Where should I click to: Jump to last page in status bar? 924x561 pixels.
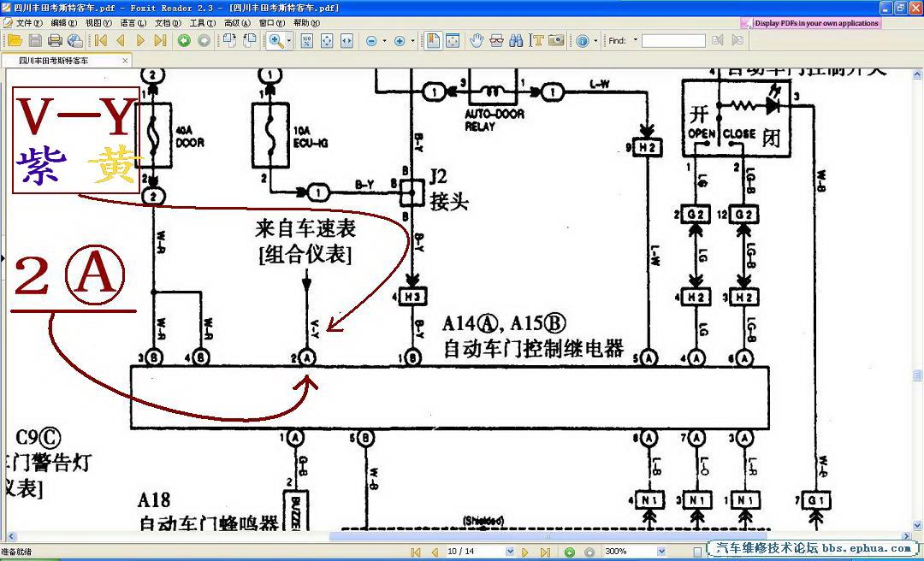(545, 552)
